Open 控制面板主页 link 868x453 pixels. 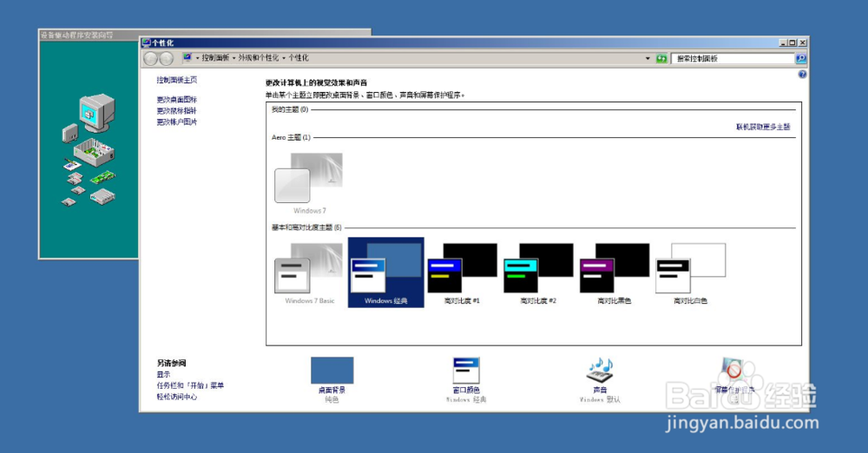click(176, 80)
